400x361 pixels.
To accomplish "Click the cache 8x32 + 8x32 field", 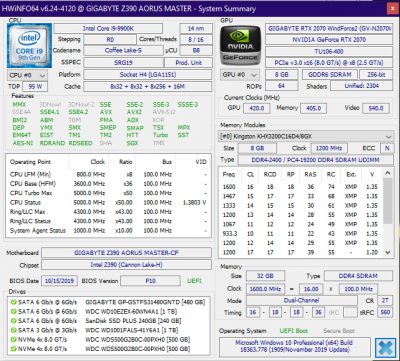I will click(x=148, y=87).
